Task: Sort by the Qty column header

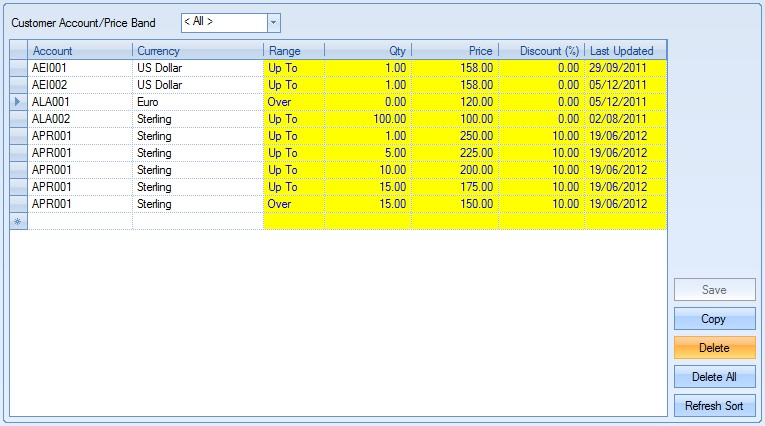Action: 367,50
